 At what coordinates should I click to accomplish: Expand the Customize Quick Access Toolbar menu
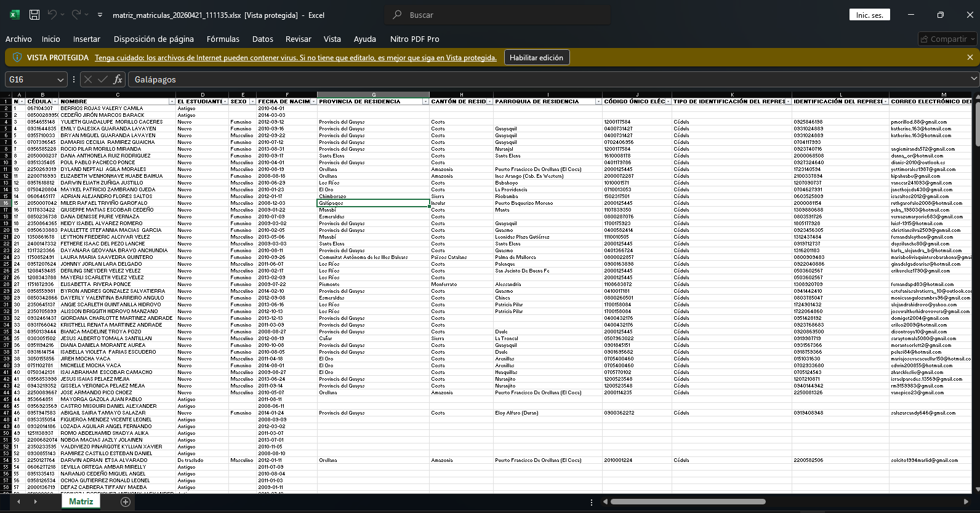(100, 15)
